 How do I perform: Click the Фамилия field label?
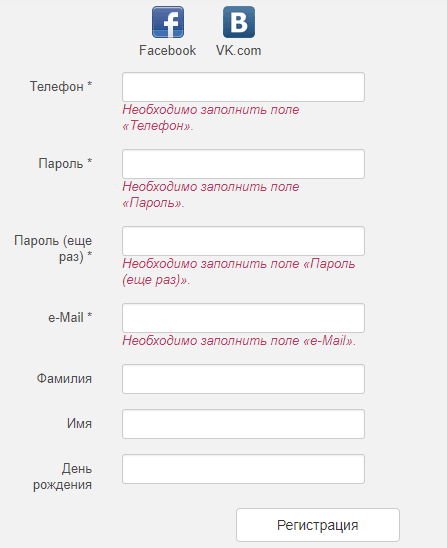(x=64, y=378)
